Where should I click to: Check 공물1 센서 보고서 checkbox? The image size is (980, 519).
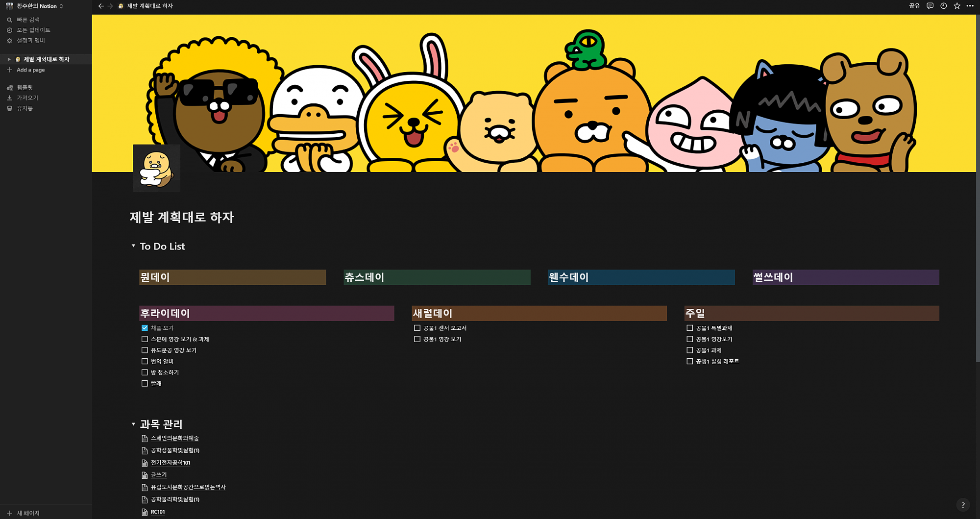coord(417,328)
